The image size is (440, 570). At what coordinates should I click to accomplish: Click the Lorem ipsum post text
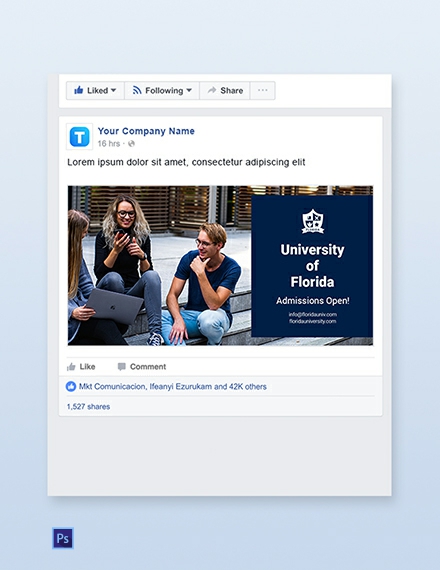(x=186, y=162)
